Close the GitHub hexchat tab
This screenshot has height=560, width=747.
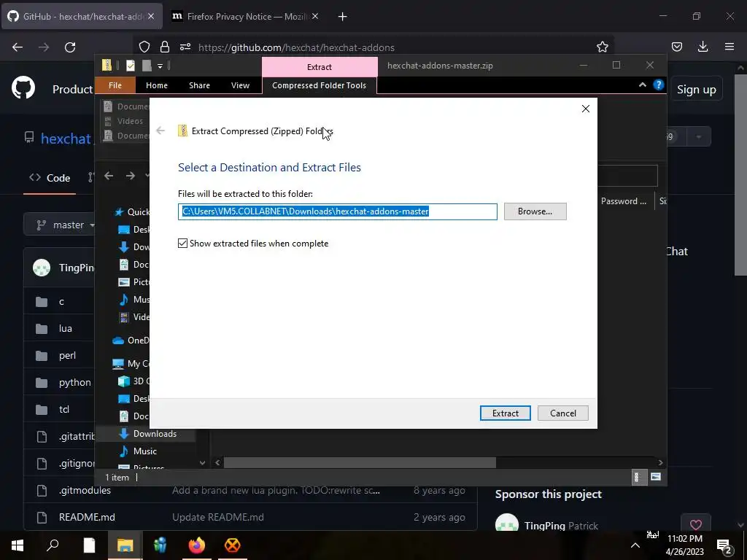click(151, 16)
